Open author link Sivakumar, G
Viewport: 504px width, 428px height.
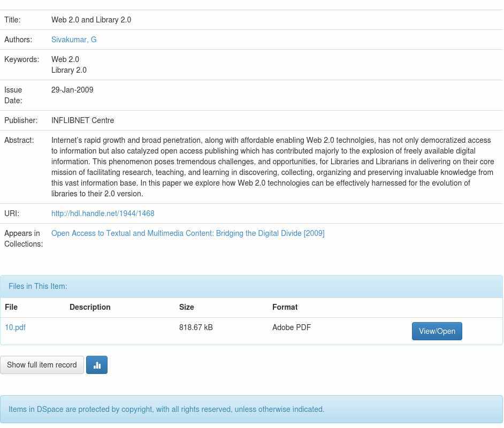coord(74,40)
